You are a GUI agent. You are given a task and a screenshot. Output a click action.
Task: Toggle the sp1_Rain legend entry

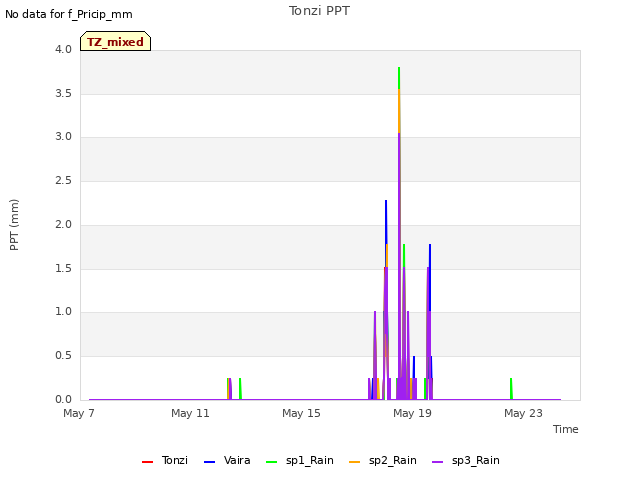(x=300, y=460)
